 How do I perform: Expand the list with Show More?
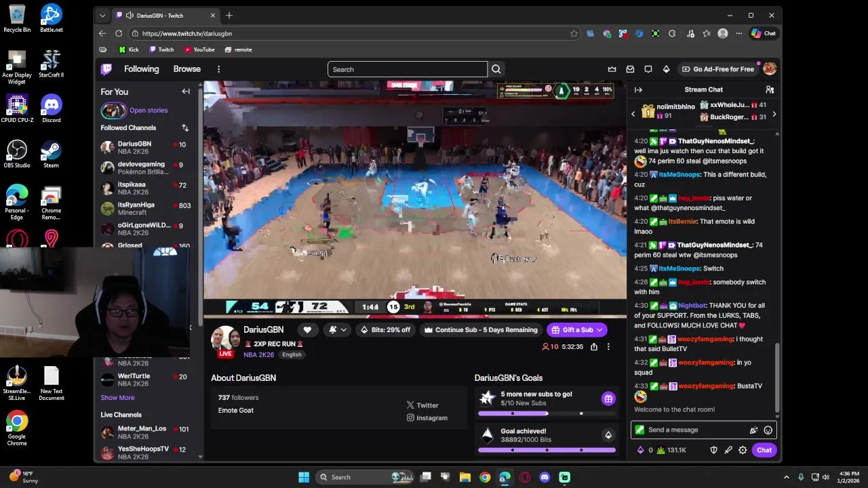tap(117, 398)
